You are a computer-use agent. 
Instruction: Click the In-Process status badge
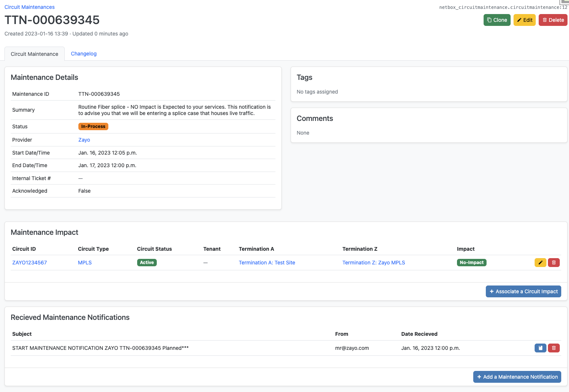(93, 126)
